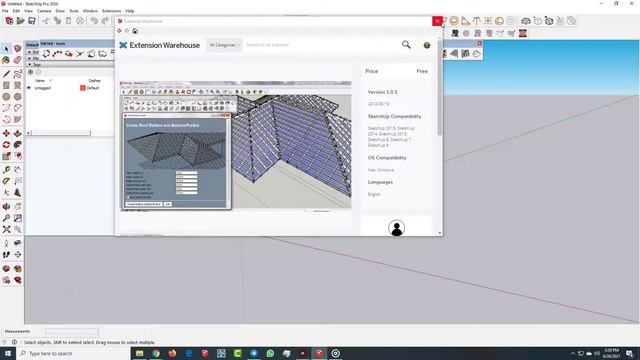This screenshot has height=360, width=640.
Task: Click the Extension Warehouse logo link
Action: tap(160, 45)
